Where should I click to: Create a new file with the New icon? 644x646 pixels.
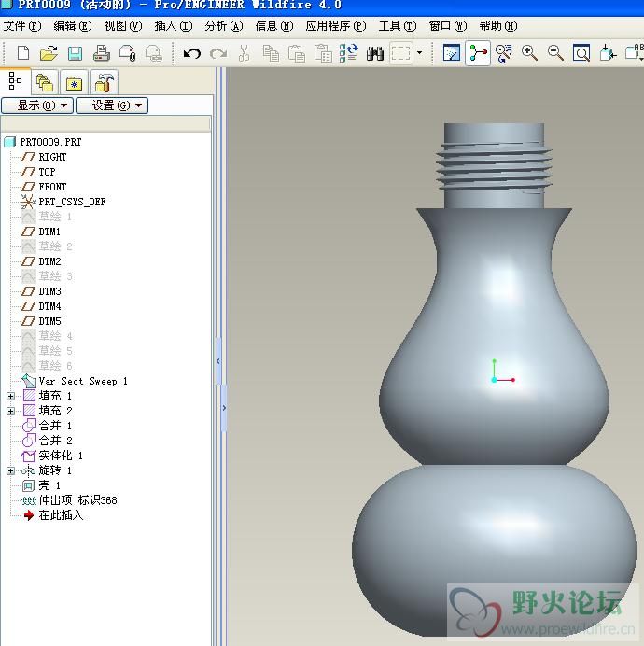click(23, 53)
